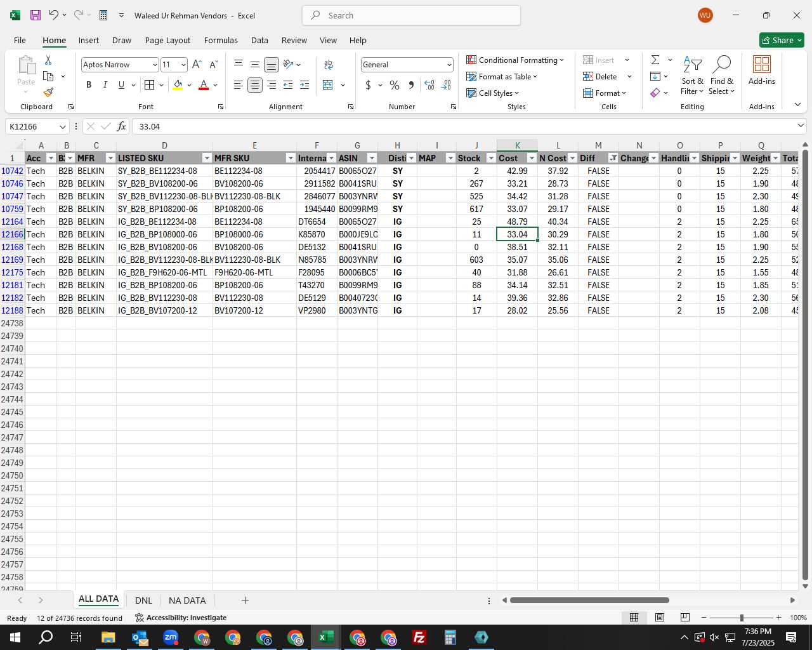The image size is (812, 650).
Task: Toggle Bottom Align
Action: (x=272, y=65)
